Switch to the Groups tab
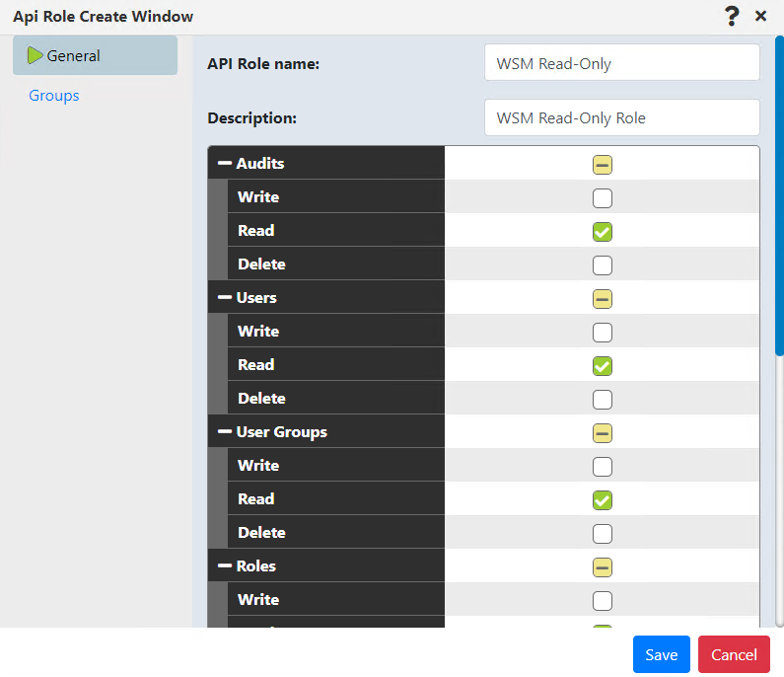The image size is (784, 677). pos(54,95)
